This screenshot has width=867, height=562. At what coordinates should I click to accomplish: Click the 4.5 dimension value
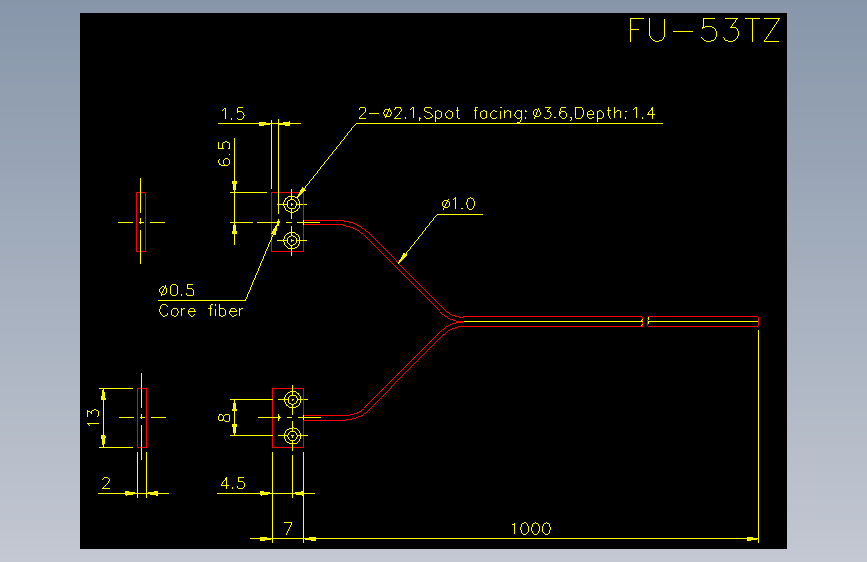[x=233, y=483]
